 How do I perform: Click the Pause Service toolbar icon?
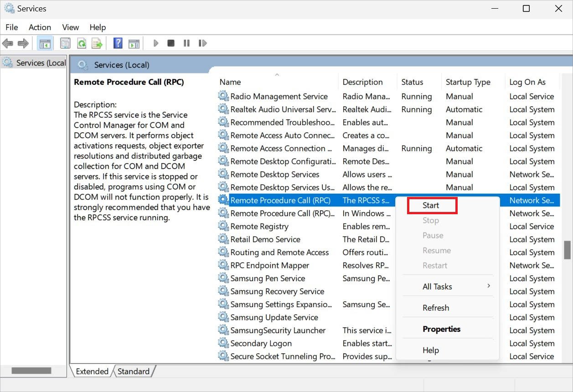coord(186,43)
